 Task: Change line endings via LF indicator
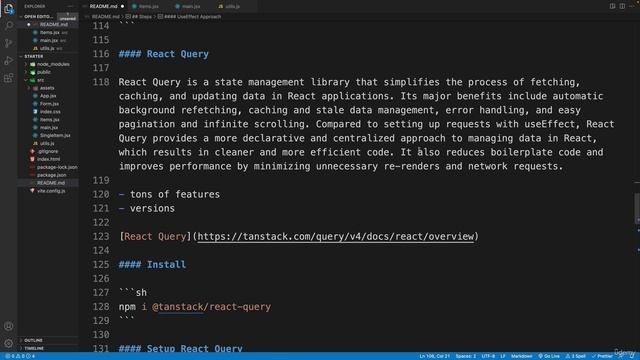[503, 356]
